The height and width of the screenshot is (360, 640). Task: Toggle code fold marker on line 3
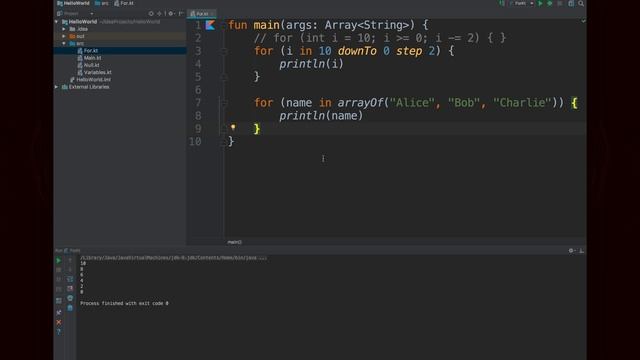(224, 51)
